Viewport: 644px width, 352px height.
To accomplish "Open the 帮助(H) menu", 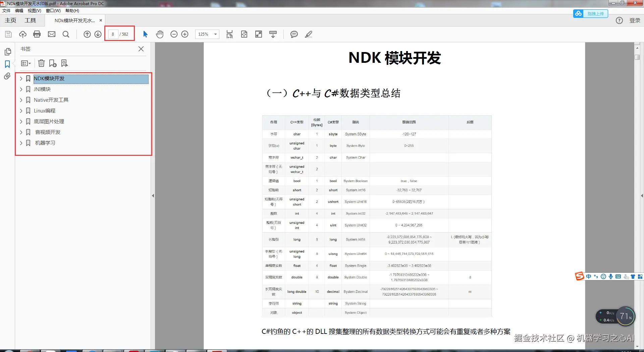I will coord(72,11).
